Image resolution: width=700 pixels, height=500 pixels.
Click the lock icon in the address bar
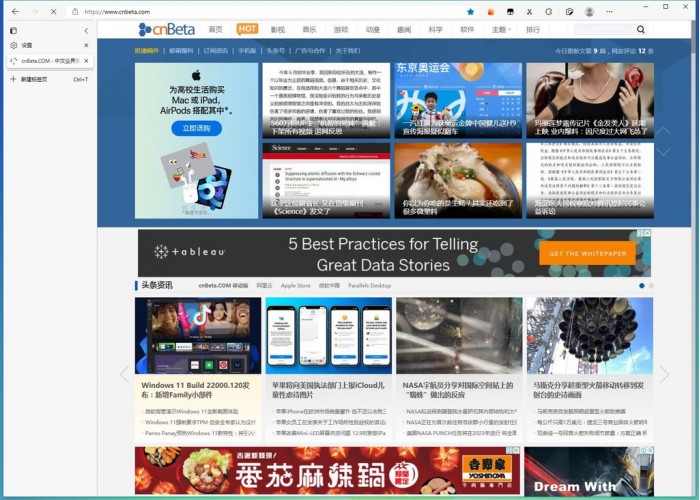[x=75, y=12]
